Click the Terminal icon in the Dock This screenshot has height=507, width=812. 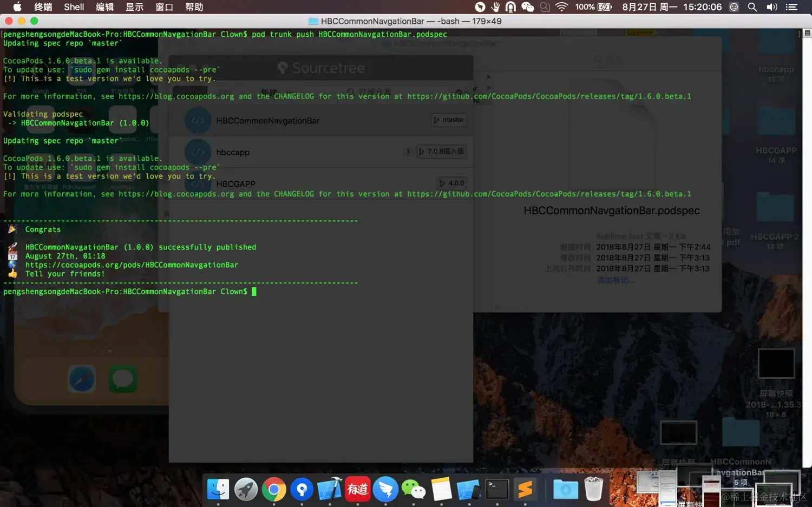pyautogui.click(x=497, y=490)
